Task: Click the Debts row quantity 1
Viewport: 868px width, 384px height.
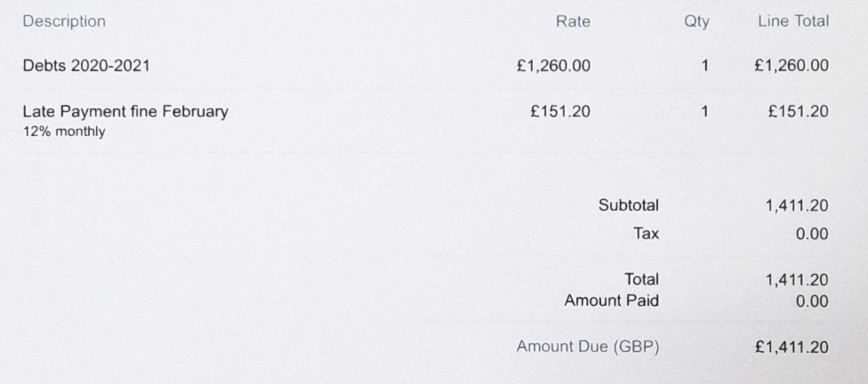Action: tap(704, 66)
